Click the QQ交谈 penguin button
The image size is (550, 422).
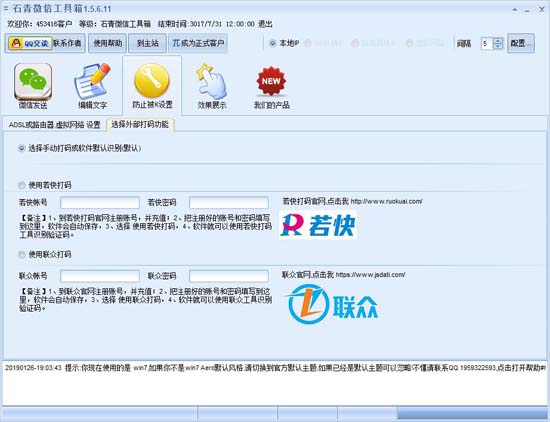click(30, 43)
